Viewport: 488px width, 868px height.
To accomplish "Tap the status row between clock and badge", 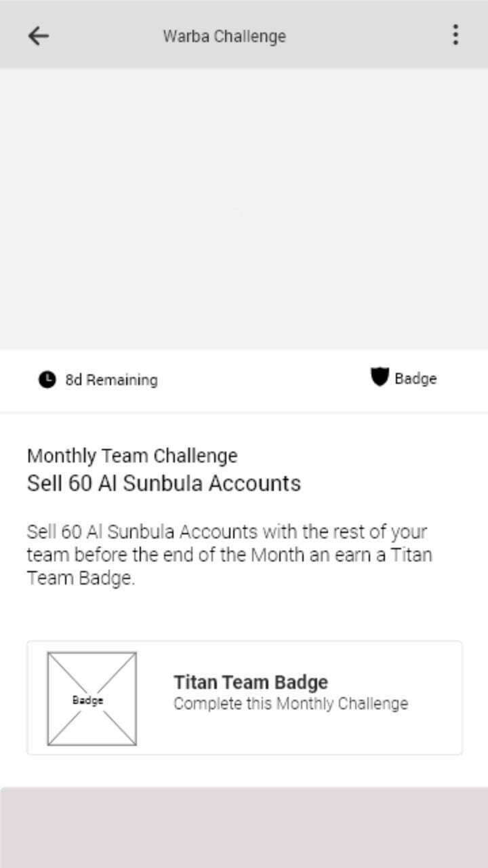I will (264, 380).
